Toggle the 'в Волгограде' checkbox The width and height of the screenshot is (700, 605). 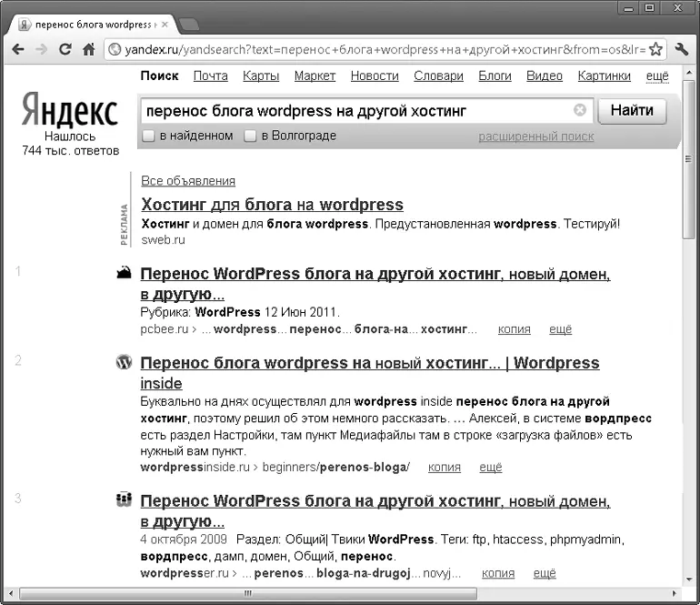click(250, 136)
